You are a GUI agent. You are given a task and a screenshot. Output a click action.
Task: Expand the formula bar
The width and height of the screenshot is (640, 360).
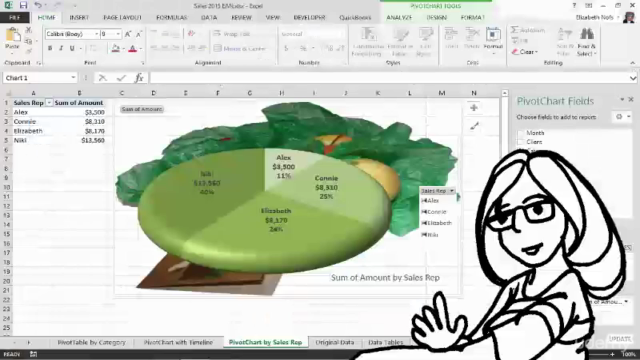[x=633, y=78]
